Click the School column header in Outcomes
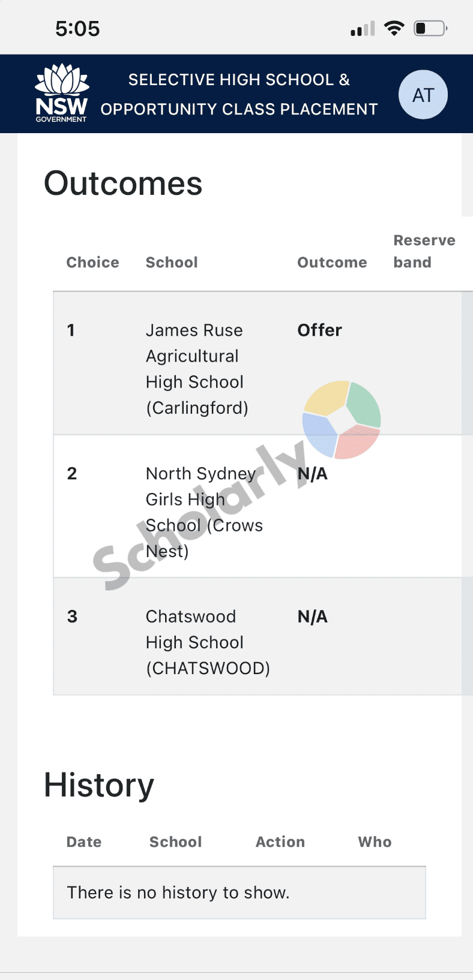Viewport: 473px width, 980px height. coord(172,263)
